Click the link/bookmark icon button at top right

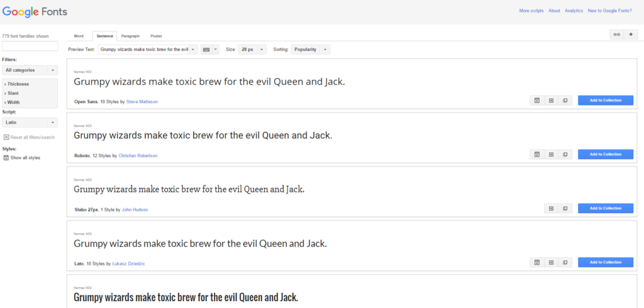click(x=616, y=35)
